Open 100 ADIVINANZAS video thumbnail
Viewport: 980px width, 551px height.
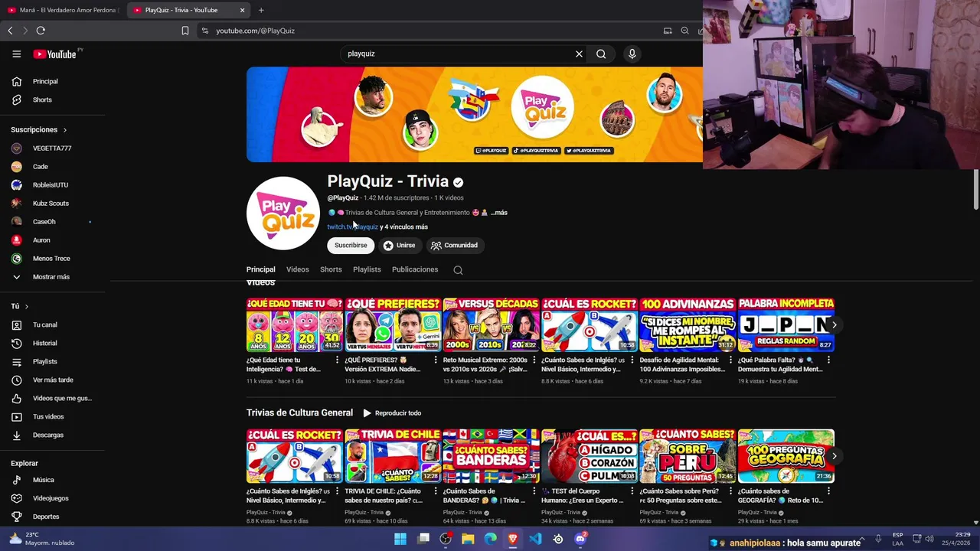(x=688, y=324)
